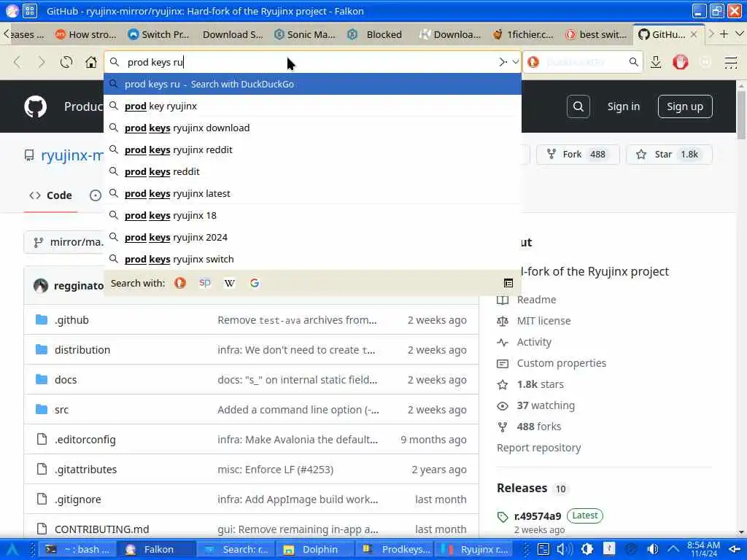747x560 pixels.
Task: Open the home page icon
Action: point(90,63)
